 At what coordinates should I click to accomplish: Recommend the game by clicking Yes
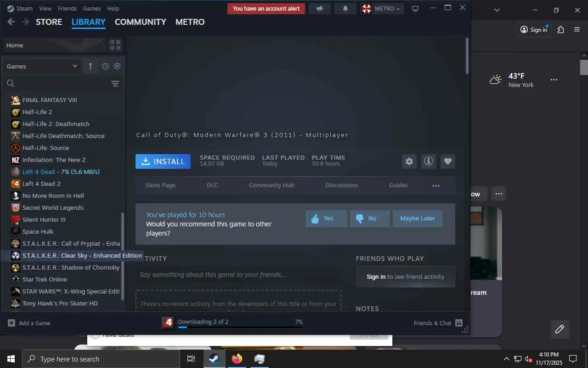[x=326, y=218]
